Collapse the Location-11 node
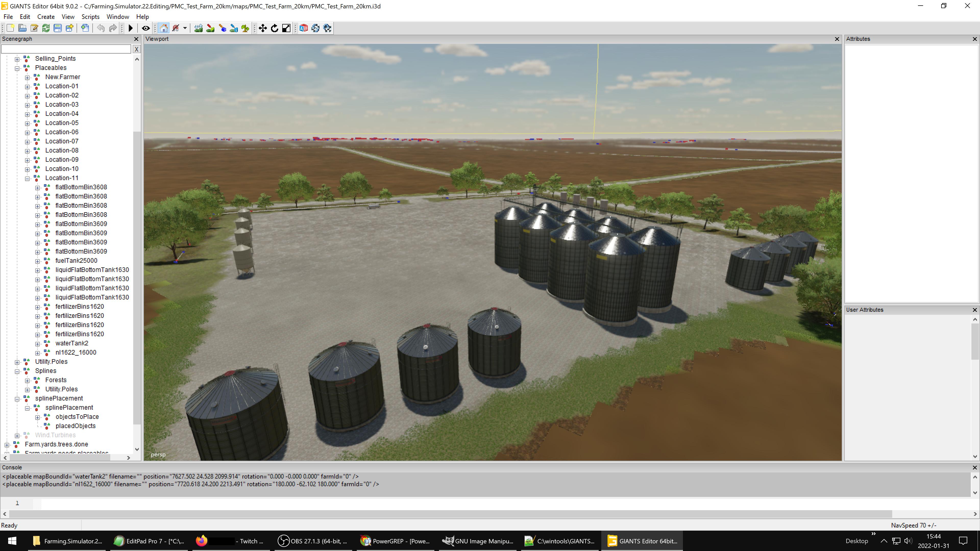Image resolution: width=980 pixels, height=551 pixels. coord(27,178)
